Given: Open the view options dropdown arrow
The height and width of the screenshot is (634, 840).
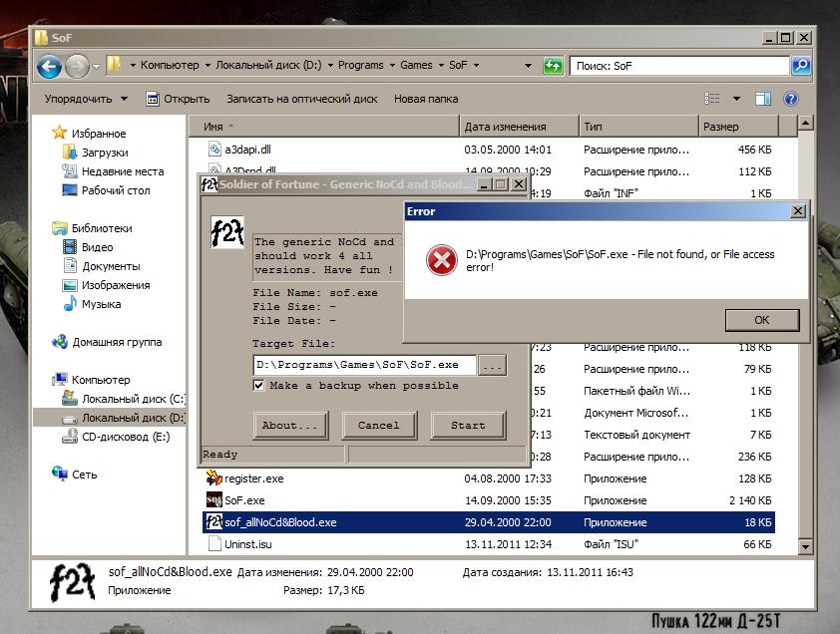Looking at the screenshot, I should click(x=736, y=99).
